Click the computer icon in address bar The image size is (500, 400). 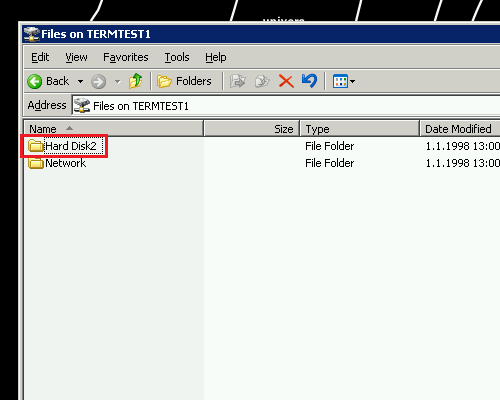pos(82,106)
